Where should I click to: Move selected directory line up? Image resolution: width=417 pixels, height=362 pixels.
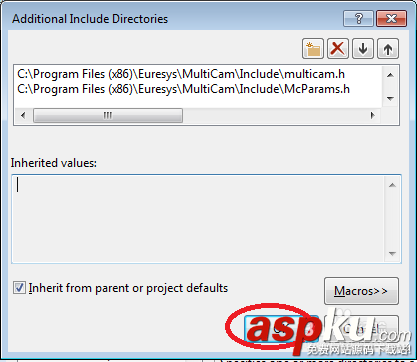pyautogui.click(x=388, y=49)
